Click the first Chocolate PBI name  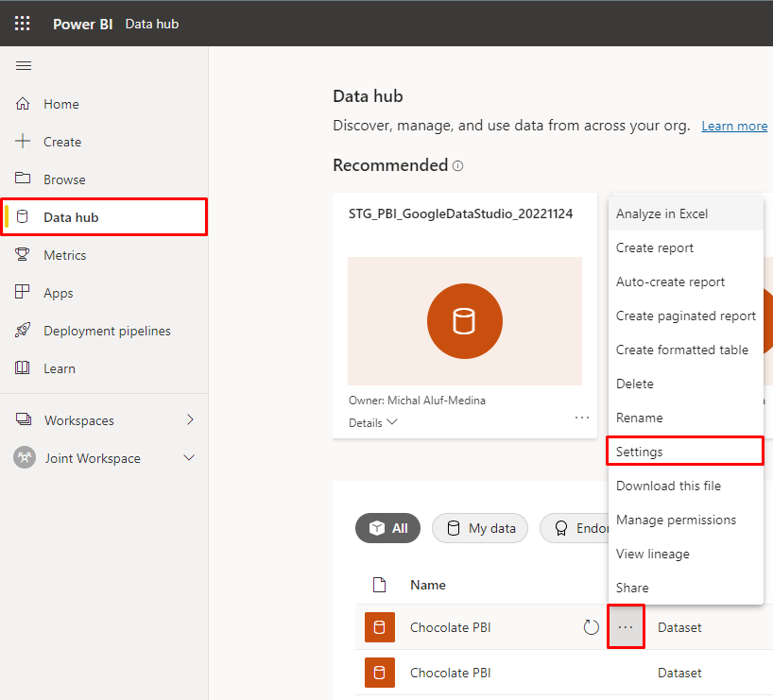tap(451, 627)
